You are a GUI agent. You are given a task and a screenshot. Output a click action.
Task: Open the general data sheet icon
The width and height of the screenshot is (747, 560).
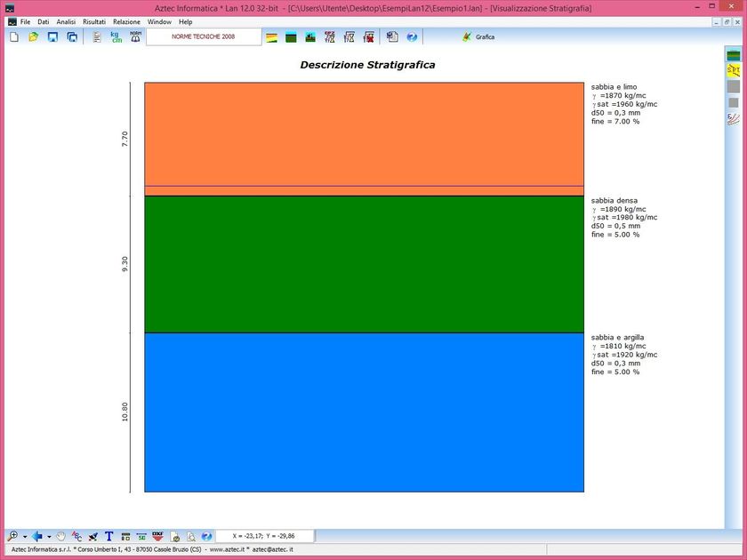coord(97,36)
